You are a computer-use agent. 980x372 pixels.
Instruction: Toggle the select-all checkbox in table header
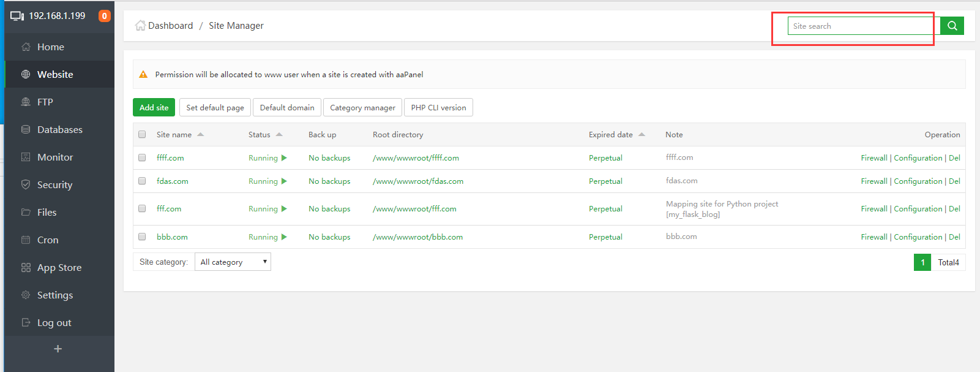(142, 135)
